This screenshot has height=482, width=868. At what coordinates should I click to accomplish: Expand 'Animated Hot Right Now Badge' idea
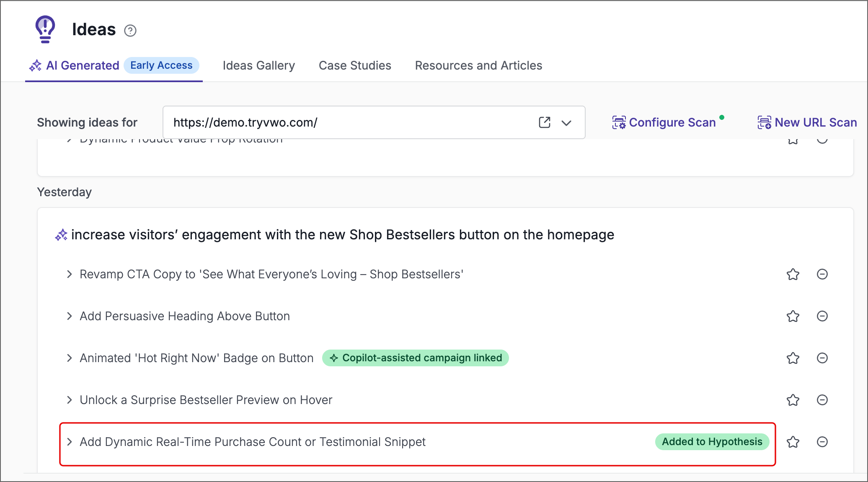(70, 358)
